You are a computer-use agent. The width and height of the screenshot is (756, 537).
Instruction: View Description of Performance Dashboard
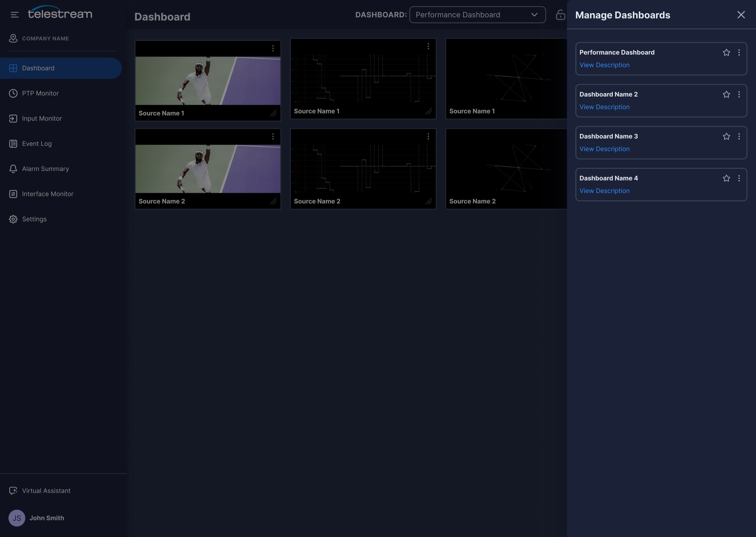click(604, 65)
